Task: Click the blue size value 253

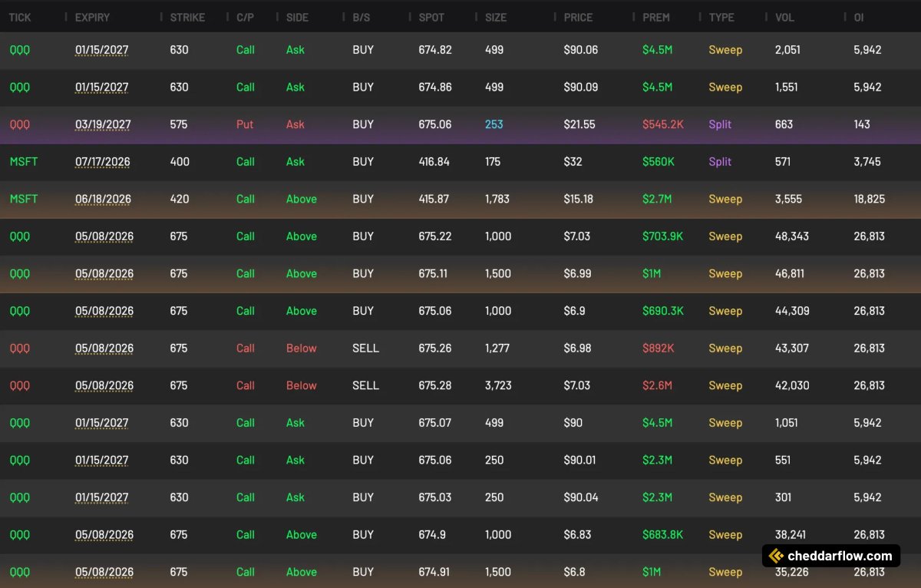Action: tap(494, 124)
